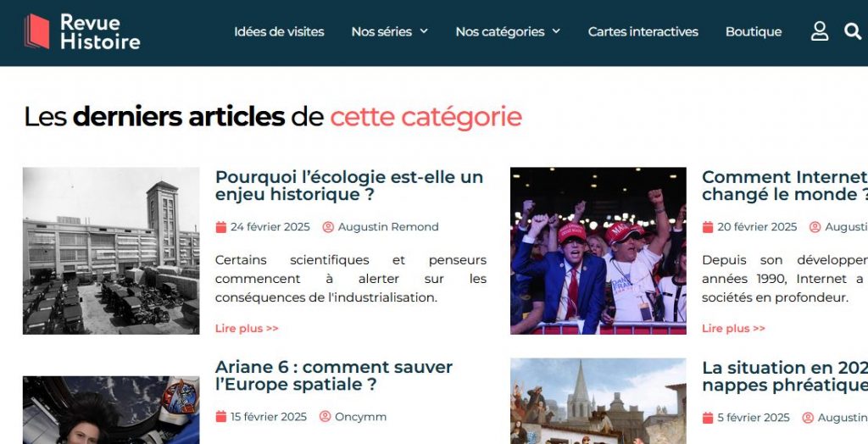Click calendar icon next to 20 février 2025
Image resolution: width=868 pixels, height=444 pixels.
coord(708,227)
